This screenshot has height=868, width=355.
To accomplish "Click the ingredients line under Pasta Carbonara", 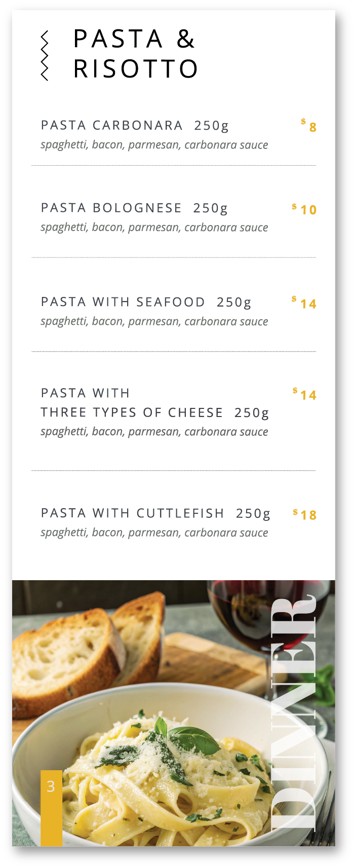I will tap(154, 145).
